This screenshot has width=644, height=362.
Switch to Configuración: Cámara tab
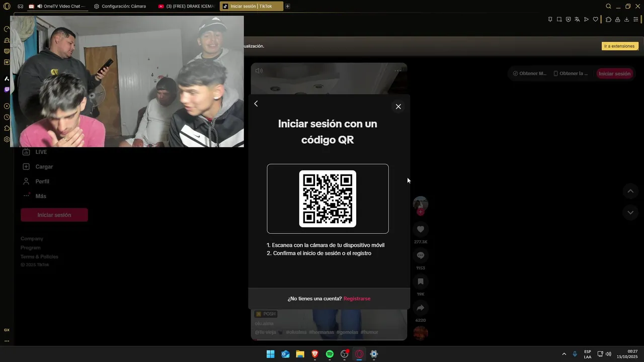(x=121, y=7)
